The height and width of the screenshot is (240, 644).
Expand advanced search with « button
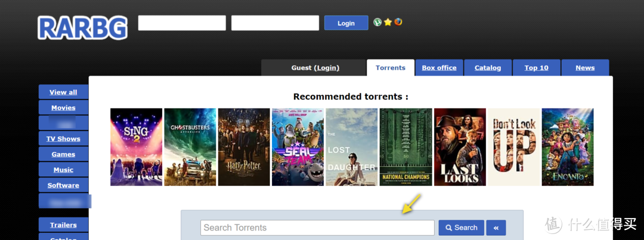[496, 227]
